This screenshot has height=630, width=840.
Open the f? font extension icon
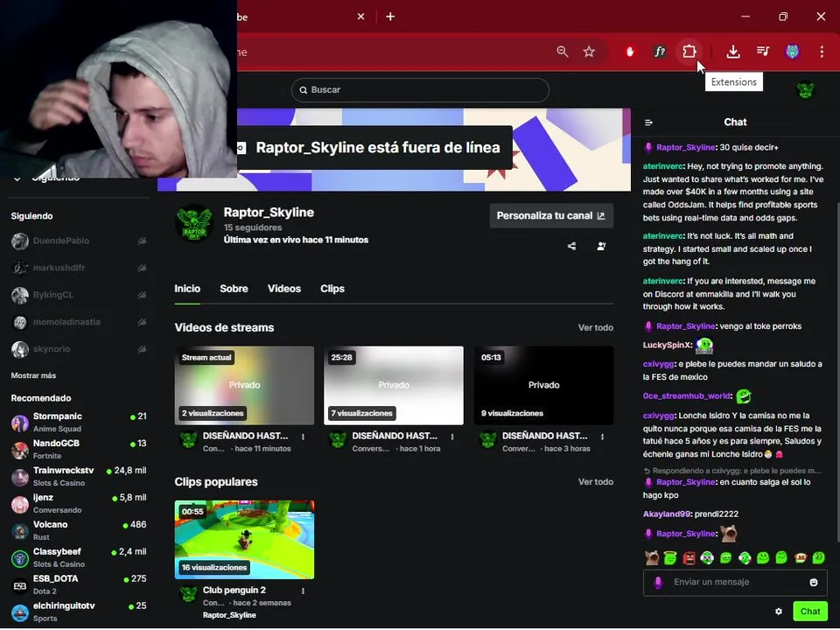[x=660, y=52]
